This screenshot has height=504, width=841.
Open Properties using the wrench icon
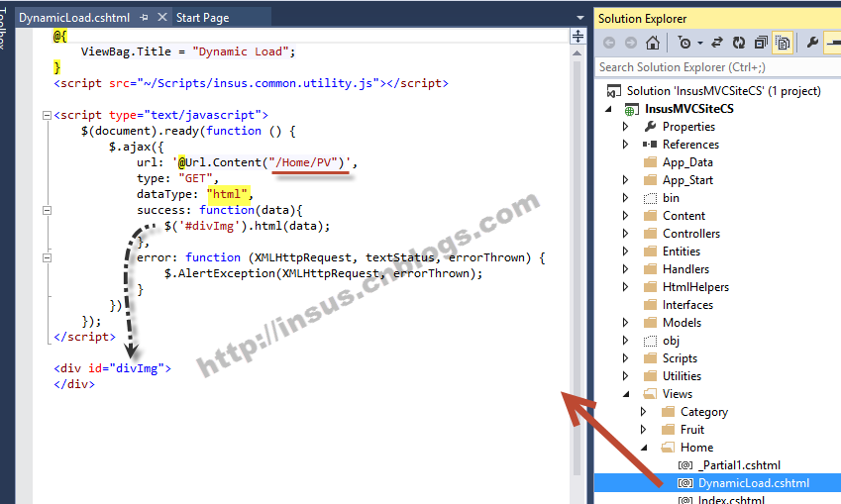coord(812,42)
